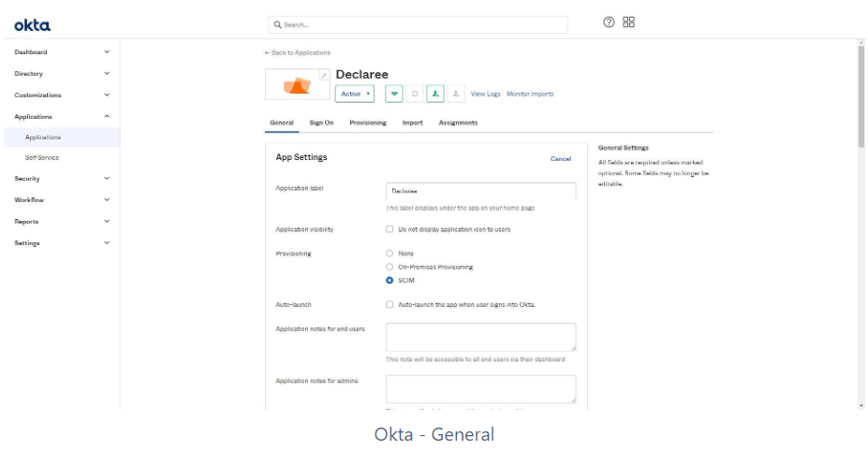Open the apps grid icon
Screen dimensions: 868x451
[x=628, y=22]
